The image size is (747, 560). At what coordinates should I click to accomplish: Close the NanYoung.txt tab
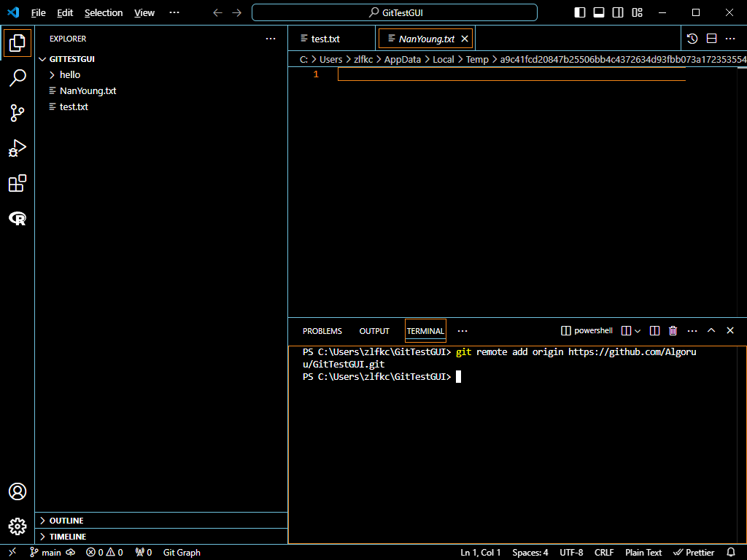click(465, 39)
